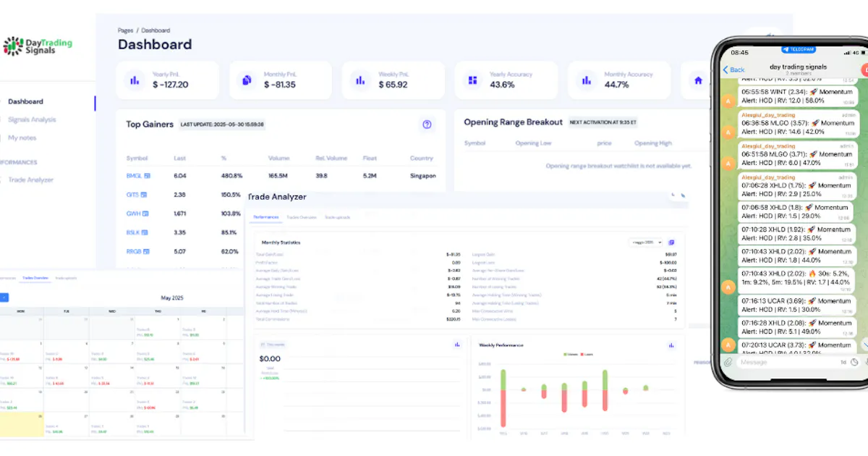Tap the Telegram pill in phone status bar

tap(798, 49)
